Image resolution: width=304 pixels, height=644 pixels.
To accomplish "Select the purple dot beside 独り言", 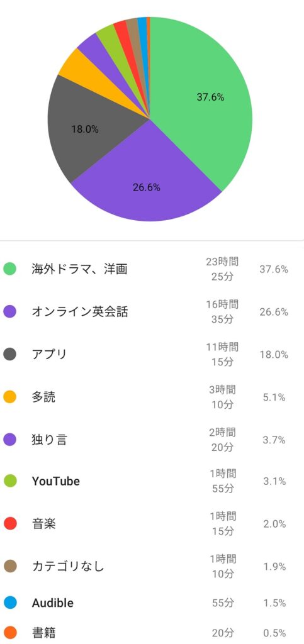I will 10,440.
